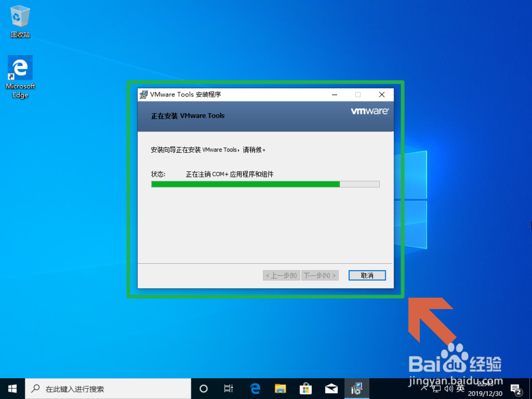The height and width of the screenshot is (399, 532).
Task: Click the 取消 cancel button
Action: [x=367, y=276]
